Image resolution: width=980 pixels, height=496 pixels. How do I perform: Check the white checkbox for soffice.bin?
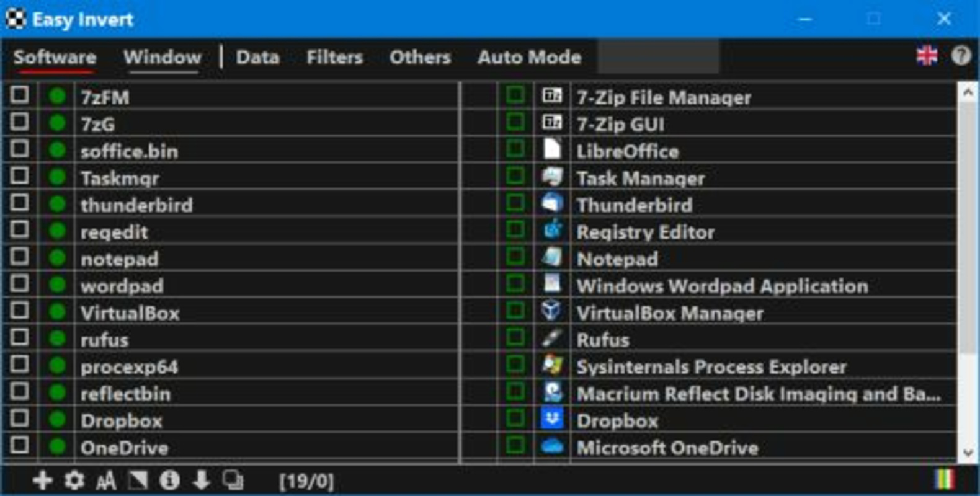[x=20, y=149]
